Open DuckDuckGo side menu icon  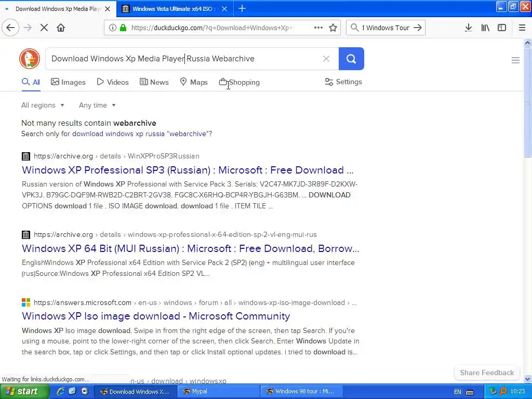(515, 60)
